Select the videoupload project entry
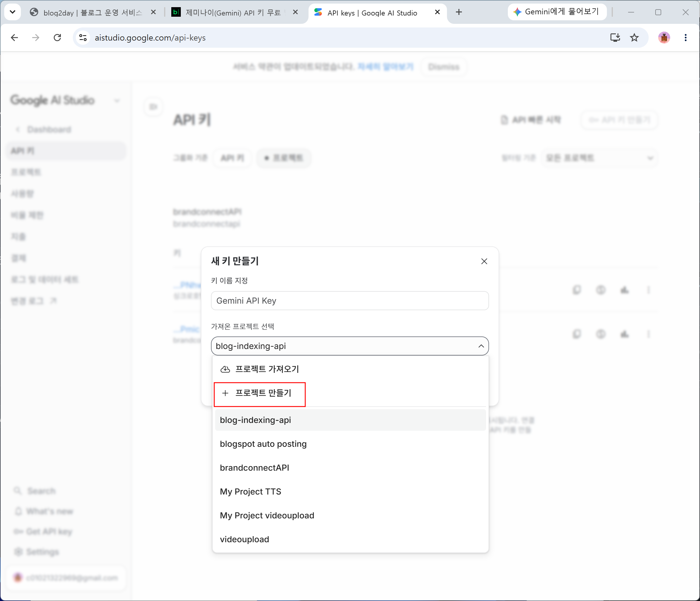 coord(350,539)
